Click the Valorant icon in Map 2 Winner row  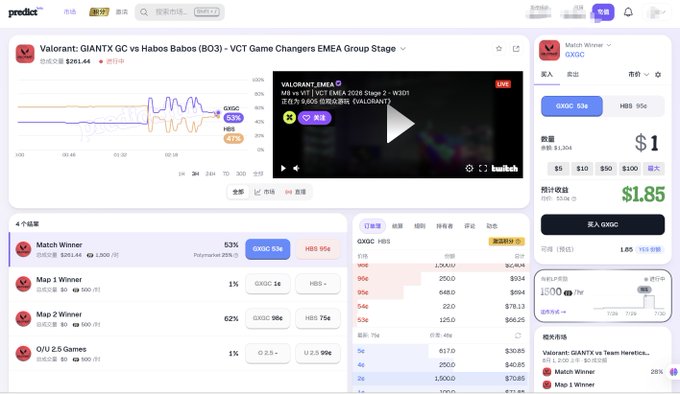[23, 319]
